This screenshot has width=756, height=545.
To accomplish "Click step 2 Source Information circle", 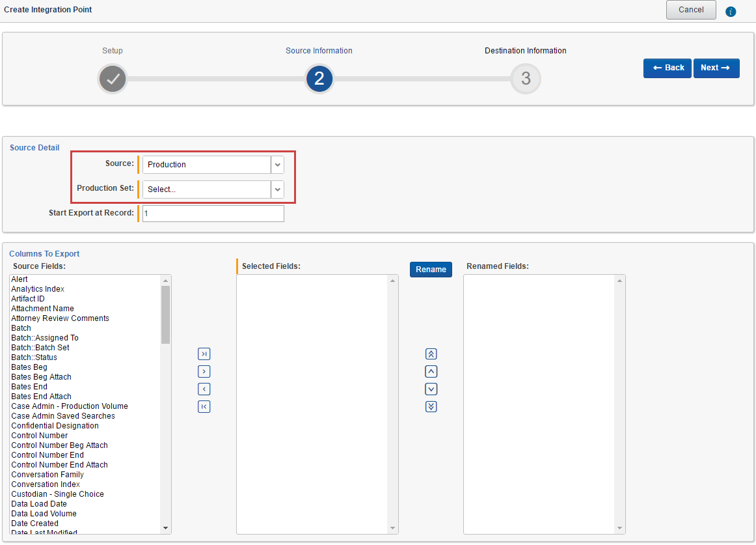I will pos(319,79).
